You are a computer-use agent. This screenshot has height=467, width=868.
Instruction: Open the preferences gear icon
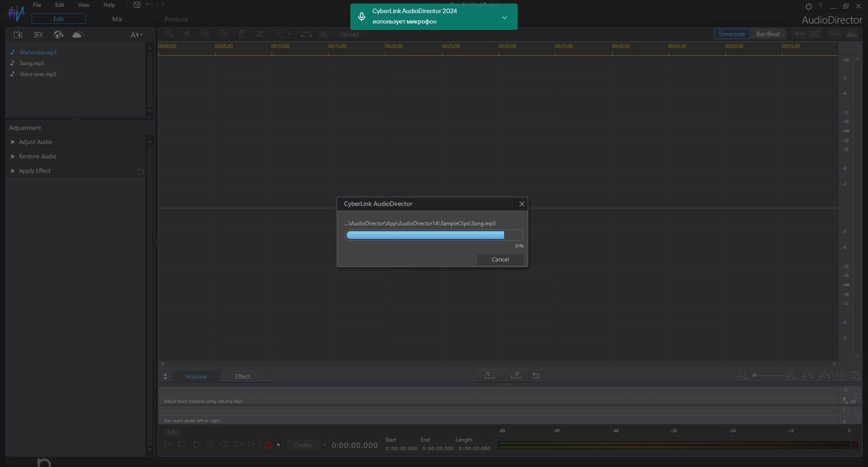[x=809, y=6]
